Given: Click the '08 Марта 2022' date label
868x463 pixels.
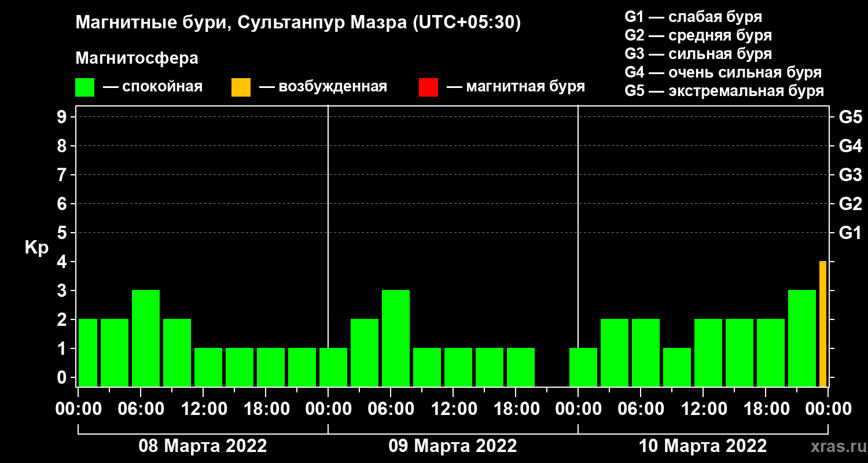Looking at the screenshot, I should (x=203, y=446).
